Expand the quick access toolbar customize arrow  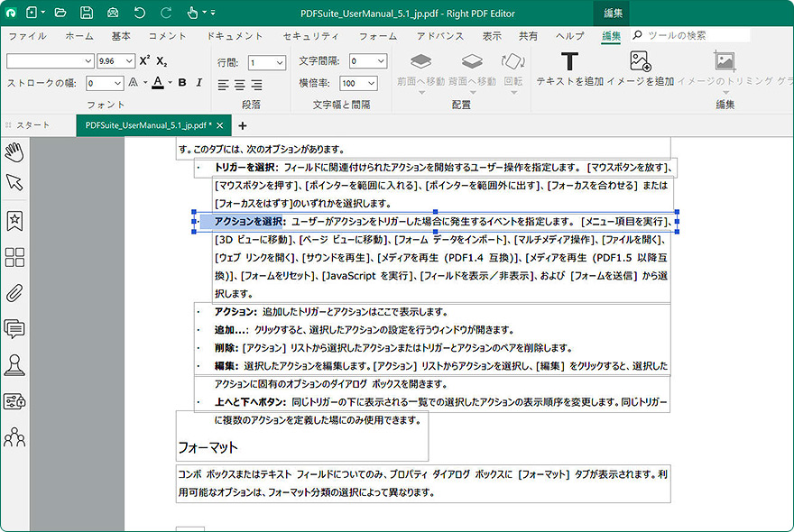click(213, 13)
